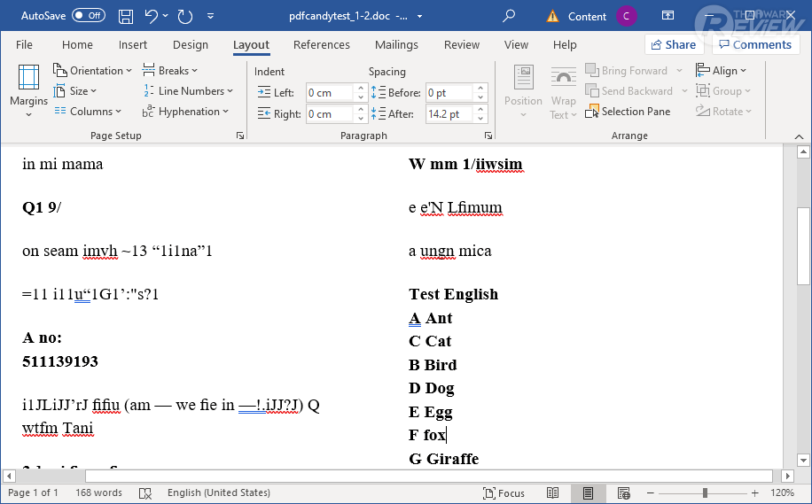Click the Share button
812x504 pixels.
pos(673,44)
